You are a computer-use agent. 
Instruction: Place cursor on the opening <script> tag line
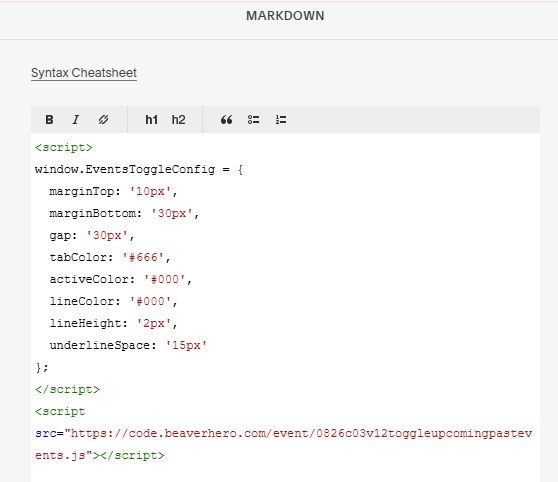(x=64, y=147)
